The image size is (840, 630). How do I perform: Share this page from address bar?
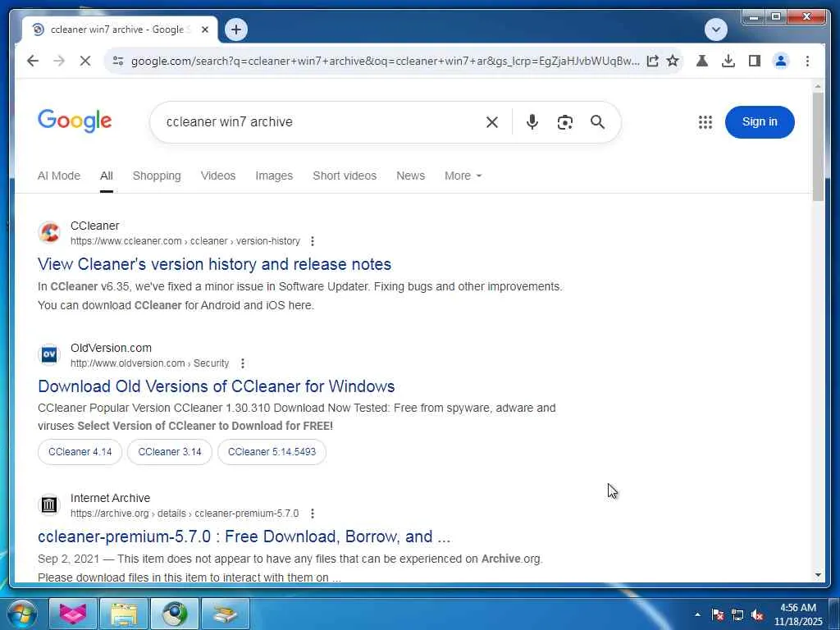tap(652, 61)
